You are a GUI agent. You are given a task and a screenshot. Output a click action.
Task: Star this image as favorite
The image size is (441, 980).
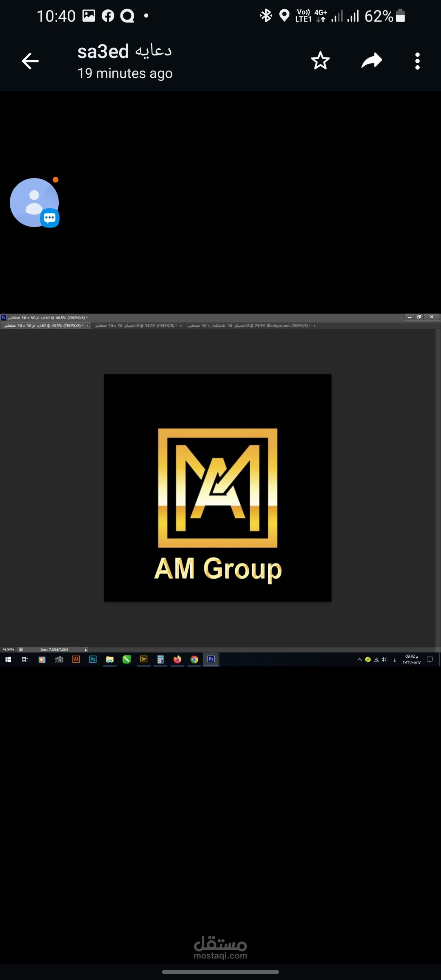click(x=320, y=61)
